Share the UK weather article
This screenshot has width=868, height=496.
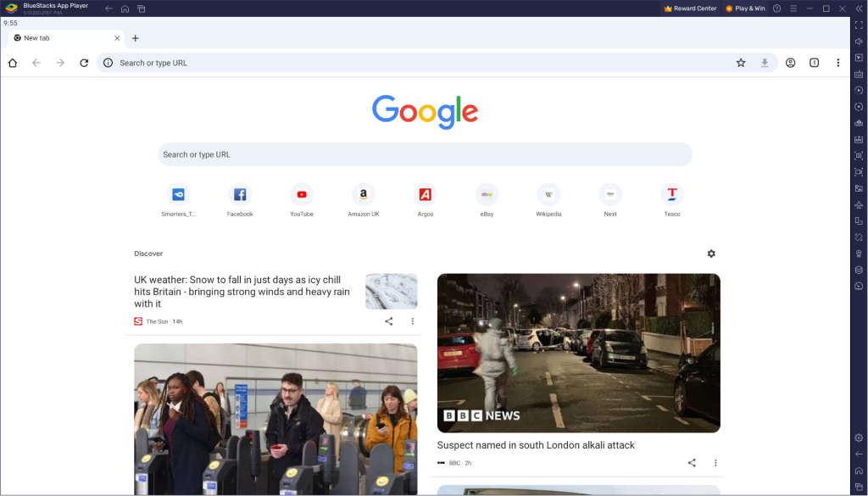tap(388, 321)
